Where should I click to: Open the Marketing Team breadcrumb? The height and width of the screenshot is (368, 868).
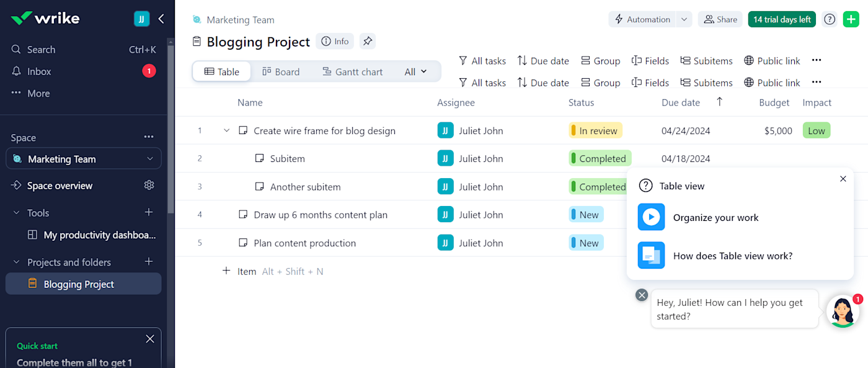click(240, 20)
